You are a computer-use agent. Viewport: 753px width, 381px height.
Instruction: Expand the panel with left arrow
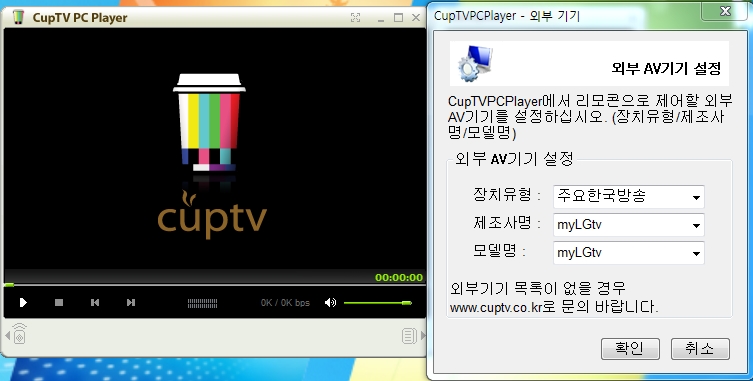pyautogui.click(x=7, y=335)
